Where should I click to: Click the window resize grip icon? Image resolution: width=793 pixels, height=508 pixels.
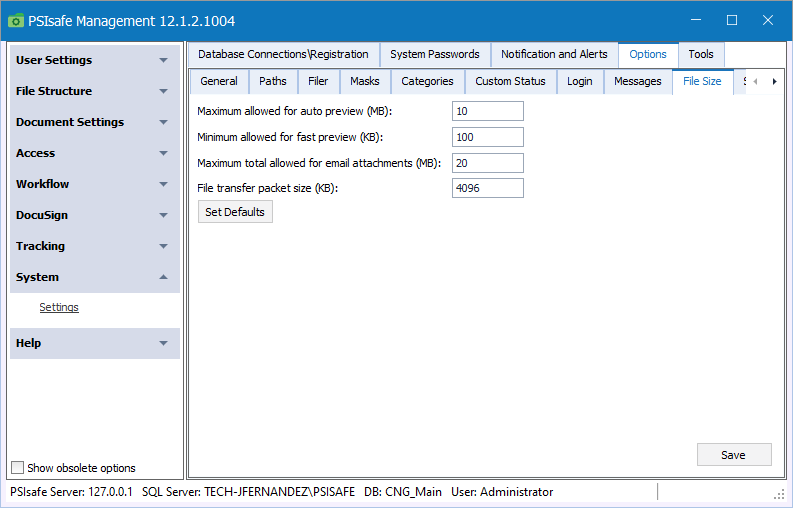click(779, 495)
